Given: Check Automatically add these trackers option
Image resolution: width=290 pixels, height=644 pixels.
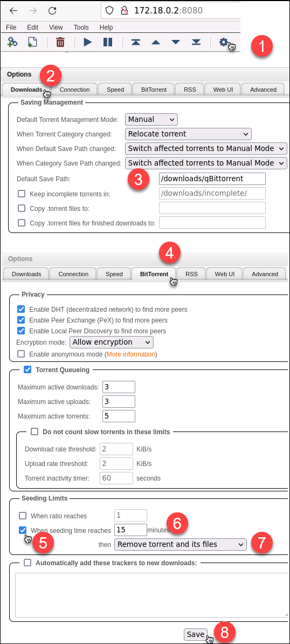Looking at the screenshot, I should 27,562.
